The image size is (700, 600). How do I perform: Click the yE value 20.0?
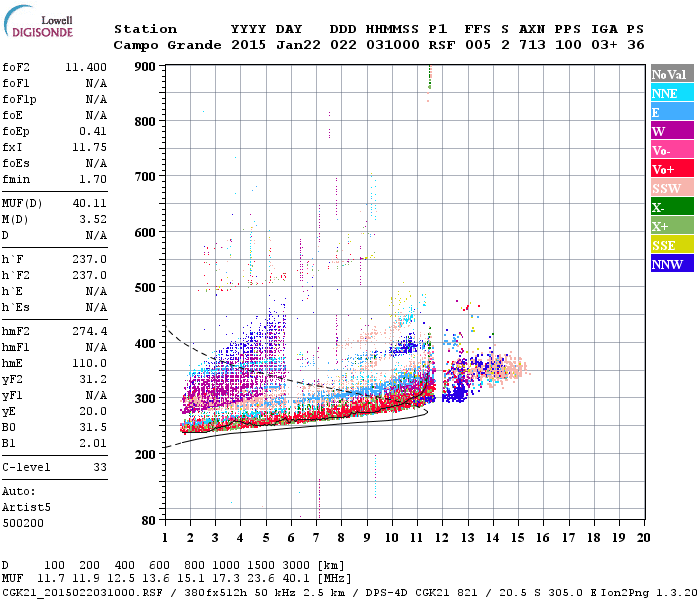point(93,412)
